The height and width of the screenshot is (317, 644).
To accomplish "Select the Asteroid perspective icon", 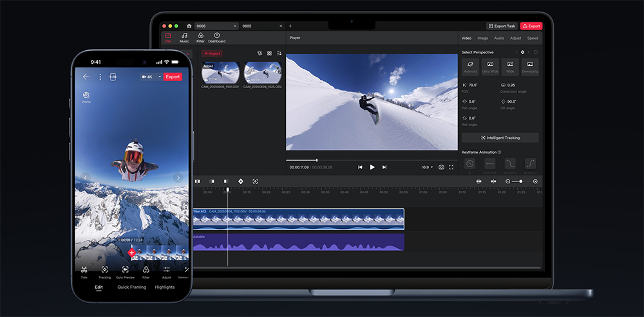I will [x=470, y=65].
